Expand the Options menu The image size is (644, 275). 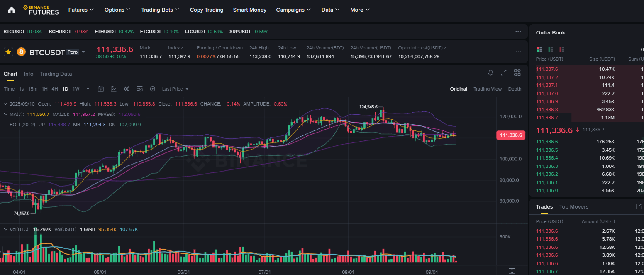pos(117,10)
